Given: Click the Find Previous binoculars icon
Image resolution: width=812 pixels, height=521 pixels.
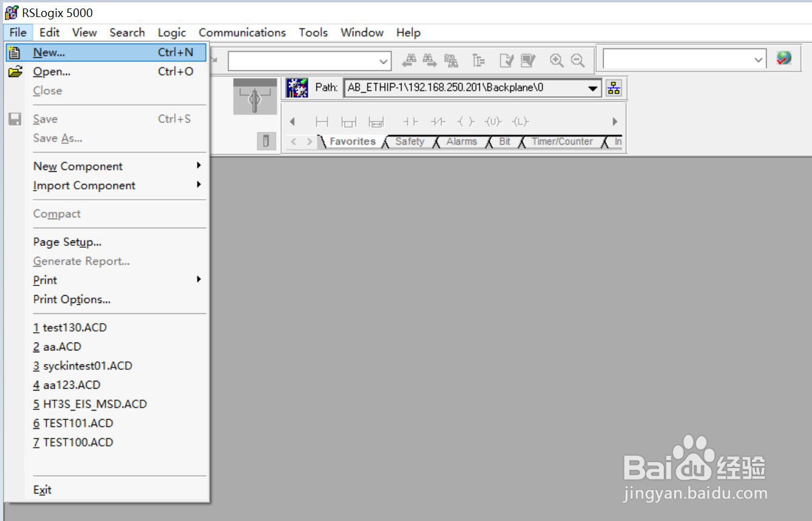Looking at the screenshot, I should (x=410, y=60).
